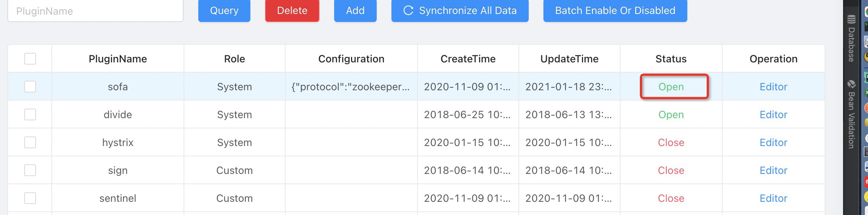Click Editor link for sentinel plugin
The width and height of the screenshot is (868, 215).
tap(773, 198)
